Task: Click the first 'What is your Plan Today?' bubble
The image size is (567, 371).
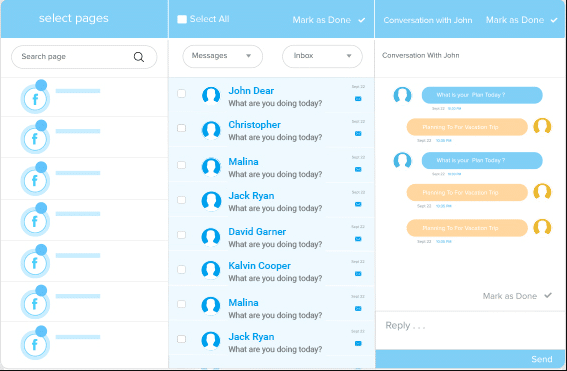Action: pyautogui.click(x=482, y=95)
